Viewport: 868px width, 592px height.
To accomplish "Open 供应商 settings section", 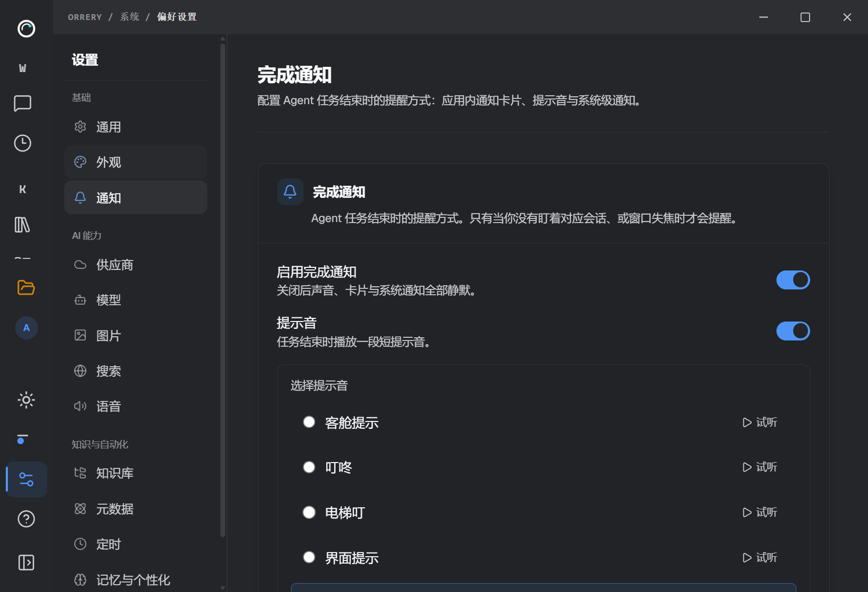I will 136,265.
